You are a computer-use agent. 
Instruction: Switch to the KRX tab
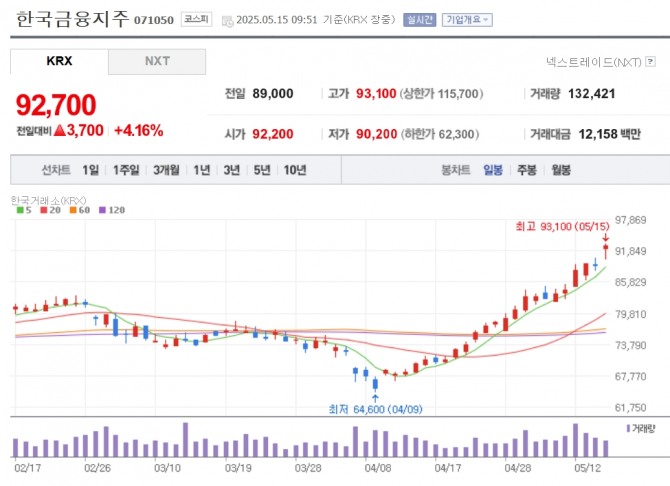pos(59,61)
